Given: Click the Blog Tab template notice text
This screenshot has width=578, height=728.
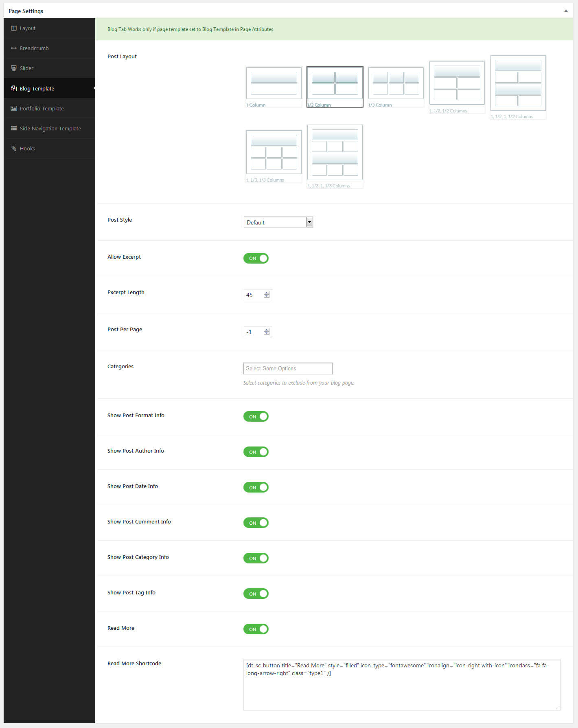Looking at the screenshot, I should pos(190,29).
